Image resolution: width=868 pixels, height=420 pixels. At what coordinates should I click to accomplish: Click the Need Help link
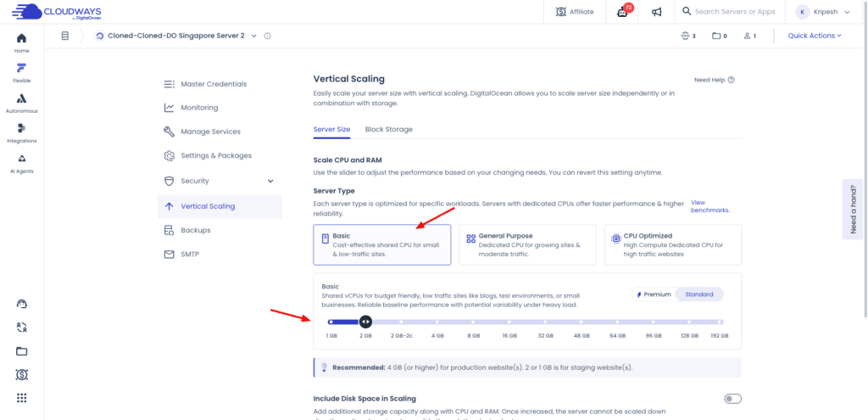tap(709, 80)
